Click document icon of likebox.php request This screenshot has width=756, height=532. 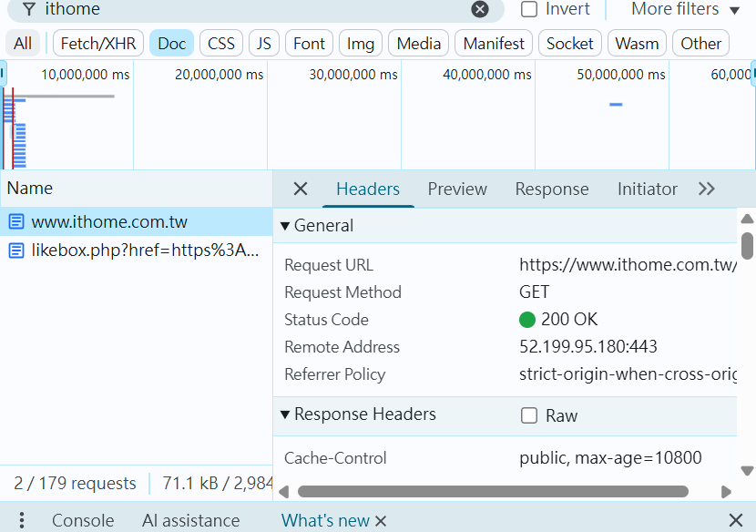pyautogui.click(x=16, y=251)
